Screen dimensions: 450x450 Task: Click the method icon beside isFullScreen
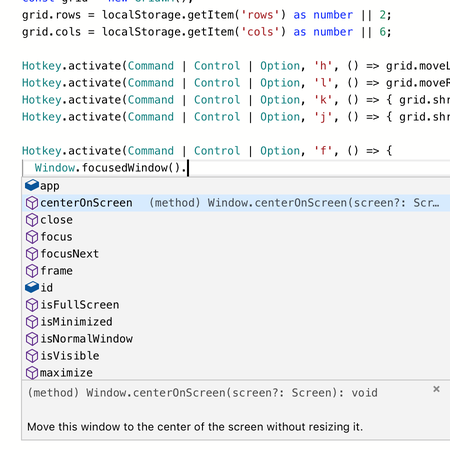(x=32, y=305)
